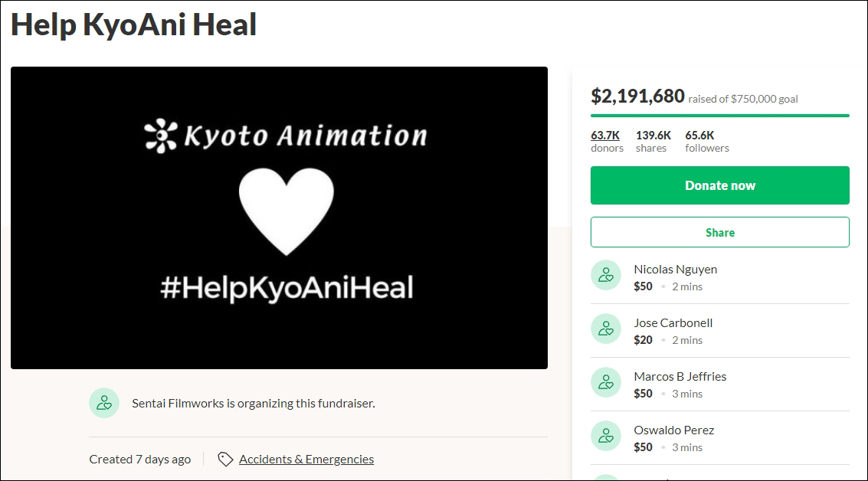Click the Help KyoAni Heal page title

(133, 25)
